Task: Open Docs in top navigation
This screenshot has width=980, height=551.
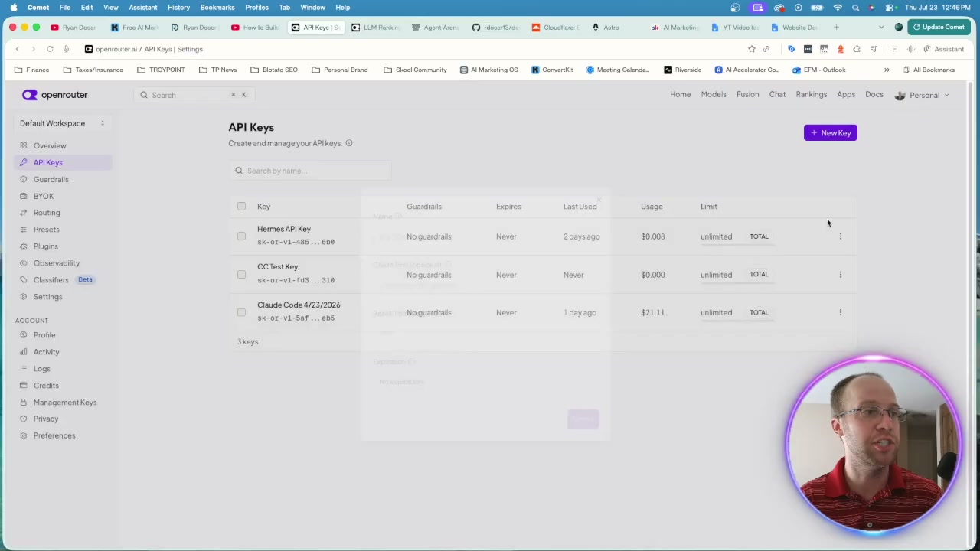Action: (874, 95)
